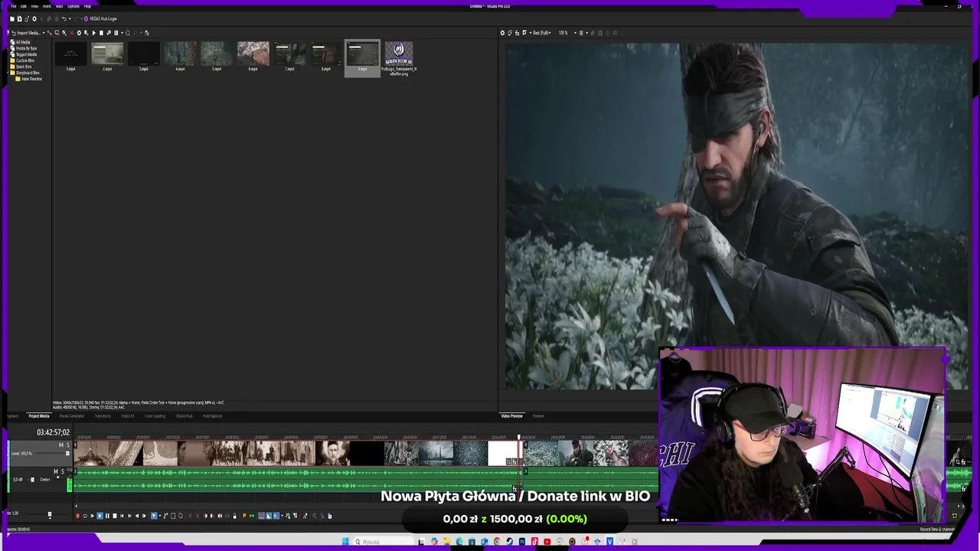Switch to the VEGAS Hub tab
The image size is (980, 551).
(184, 416)
